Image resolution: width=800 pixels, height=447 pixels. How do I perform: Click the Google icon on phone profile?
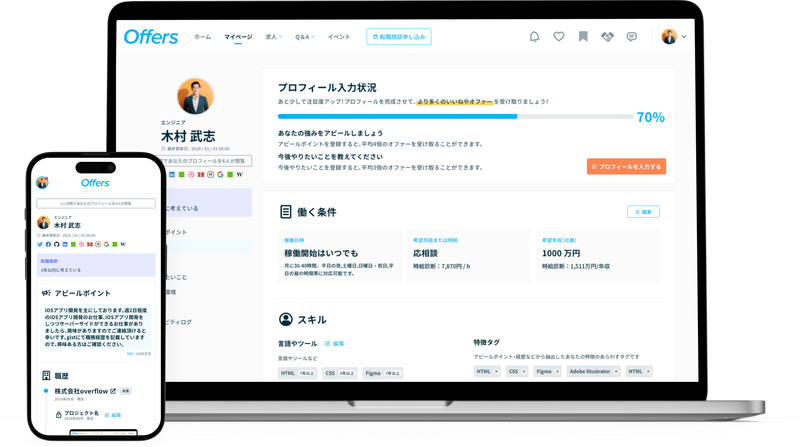(x=106, y=244)
